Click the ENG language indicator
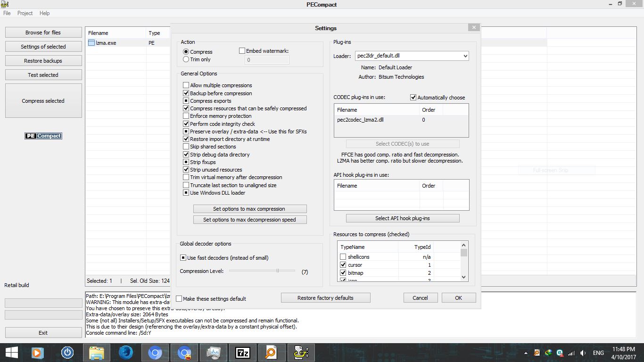Image resolution: width=644 pixels, height=362 pixels. tap(598, 353)
